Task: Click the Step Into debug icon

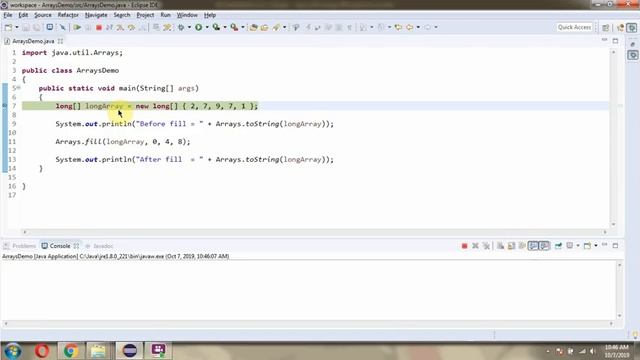Action: (120, 27)
